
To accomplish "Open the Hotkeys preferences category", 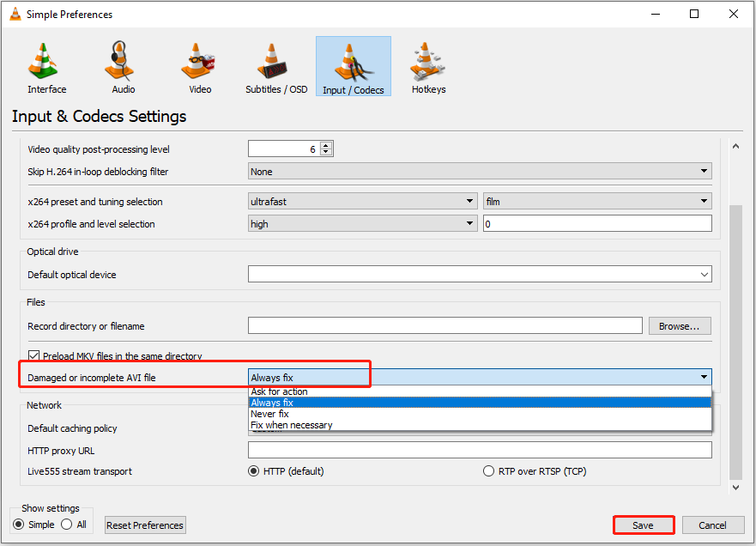I will [428, 68].
